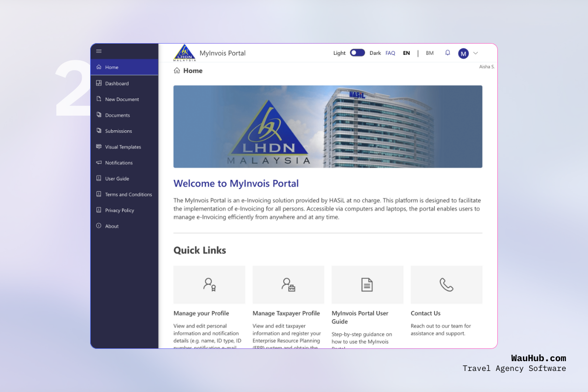The width and height of the screenshot is (588, 392).
Task: Open User Guide sidebar item
Action: [x=124, y=178]
